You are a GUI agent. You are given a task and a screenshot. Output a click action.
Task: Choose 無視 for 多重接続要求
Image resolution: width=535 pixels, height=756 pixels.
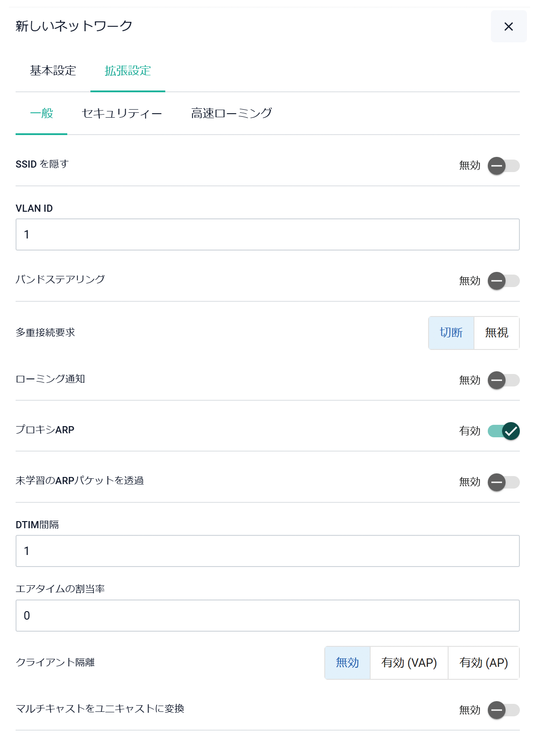point(497,333)
